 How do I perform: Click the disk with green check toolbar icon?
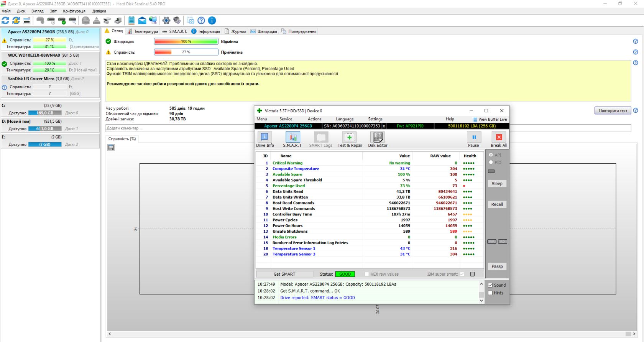[x=62, y=20]
